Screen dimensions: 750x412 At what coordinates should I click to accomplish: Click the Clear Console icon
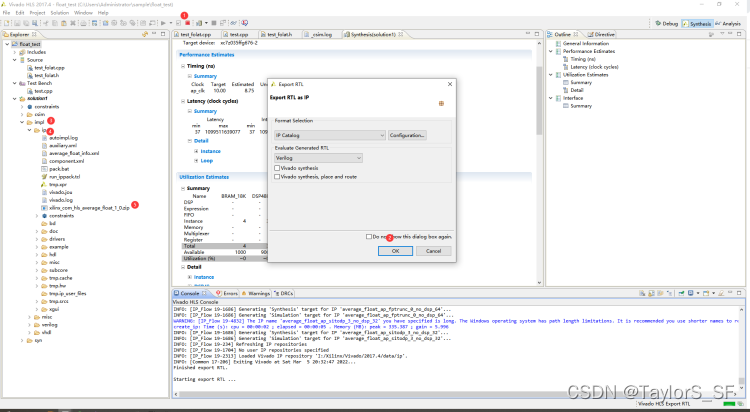[642, 293]
